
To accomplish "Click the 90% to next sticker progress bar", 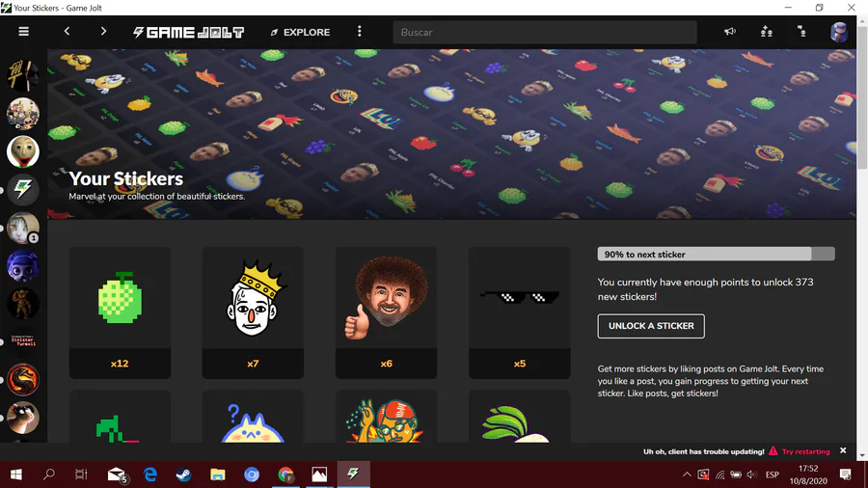I will point(716,254).
